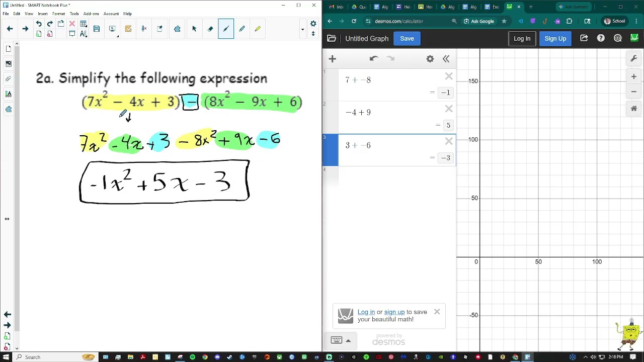Open SMART Notebook toolbar settings gear
This screenshot has height=362, width=644.
313,24
